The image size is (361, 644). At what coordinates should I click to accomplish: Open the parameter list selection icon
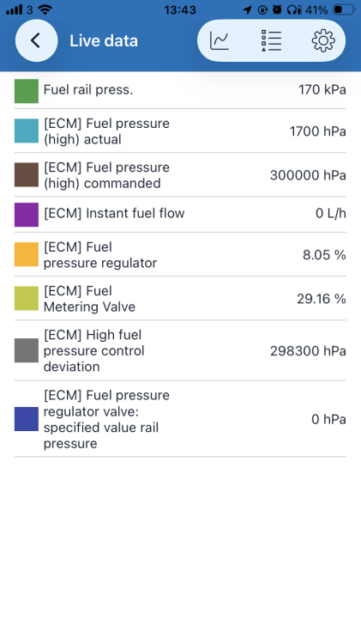(271, 40)
